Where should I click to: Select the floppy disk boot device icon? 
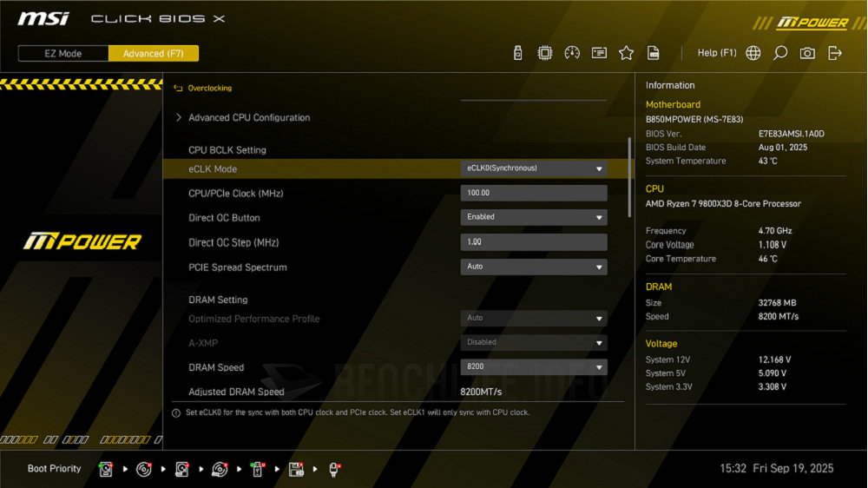coord(296,469)
